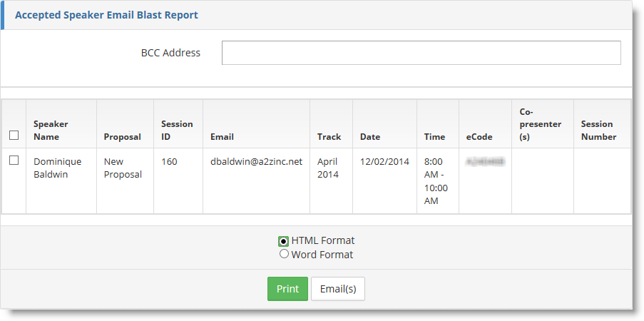Click the Time column header
The height and width of the screenshot is (321, 644).
coord(434,136)
